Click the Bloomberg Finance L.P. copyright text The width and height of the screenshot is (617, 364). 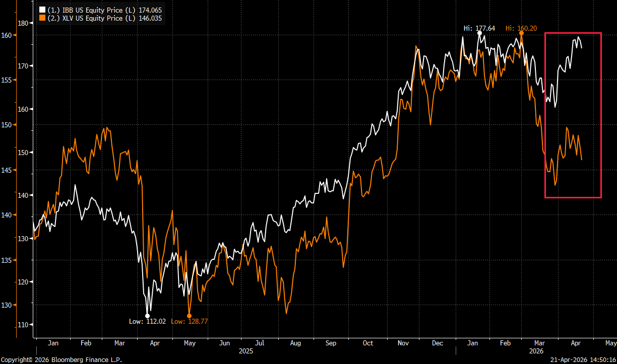(x=61, y=360)
